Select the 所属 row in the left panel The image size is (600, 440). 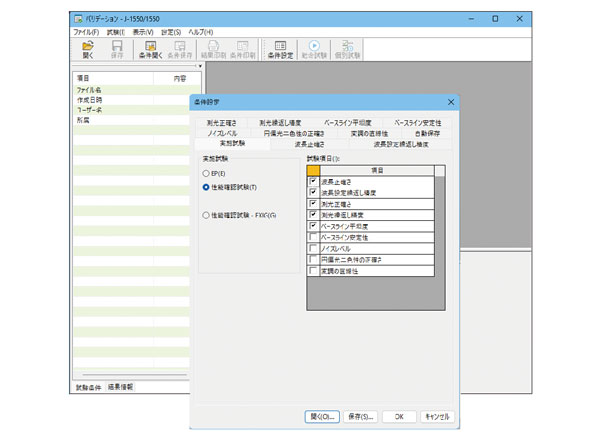(131, 120)
